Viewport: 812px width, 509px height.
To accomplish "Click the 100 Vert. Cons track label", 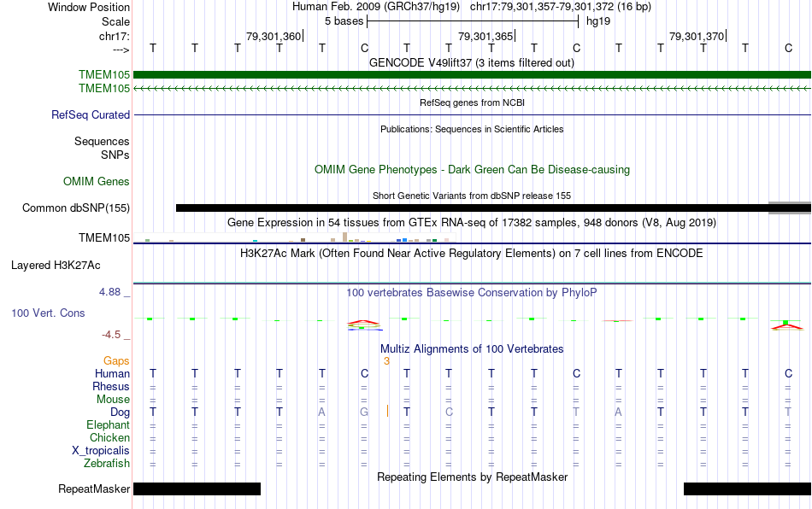I will (48, 313).
